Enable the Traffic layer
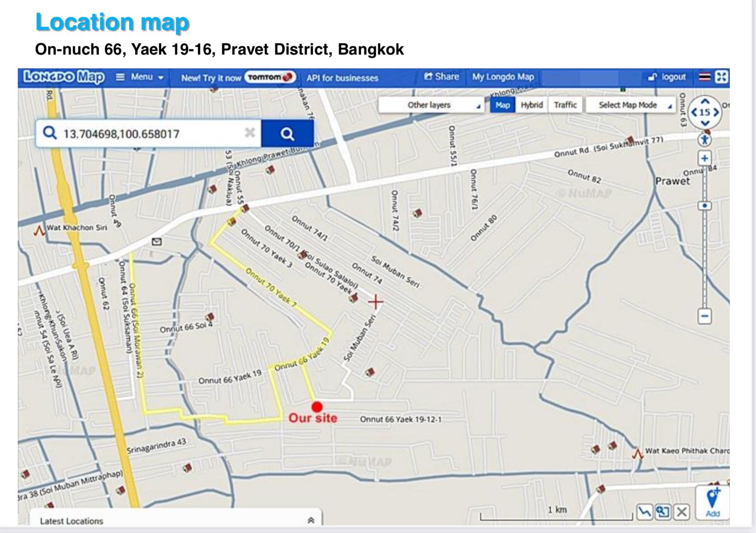This screenshot has height=533, width=756. 565,105
